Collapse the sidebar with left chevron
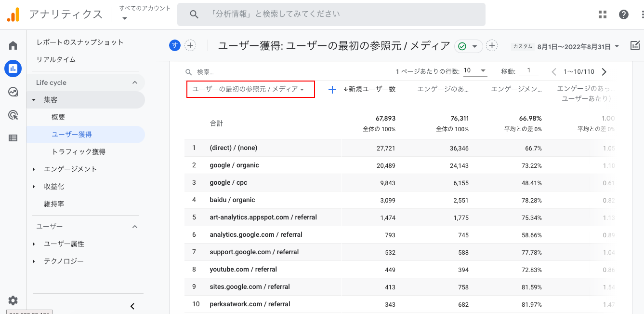The height and width of the screenshot is (314, 644). 132,306
